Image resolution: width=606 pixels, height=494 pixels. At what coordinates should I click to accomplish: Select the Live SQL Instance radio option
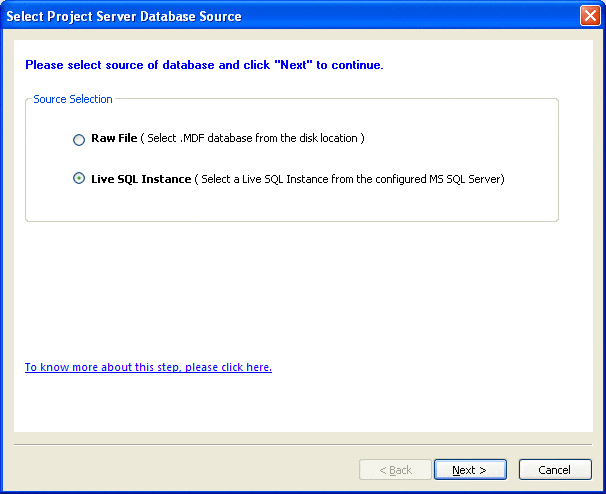(79, 179)
